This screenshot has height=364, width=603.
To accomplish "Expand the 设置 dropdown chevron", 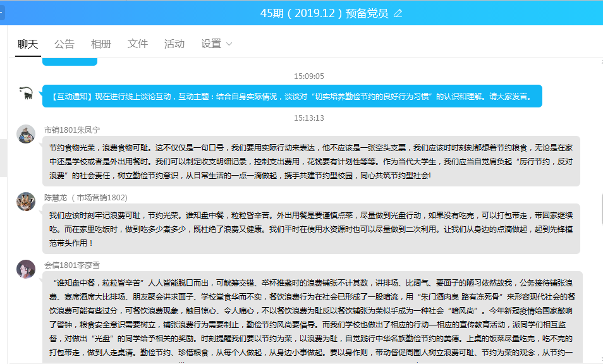I will [229, 44].
